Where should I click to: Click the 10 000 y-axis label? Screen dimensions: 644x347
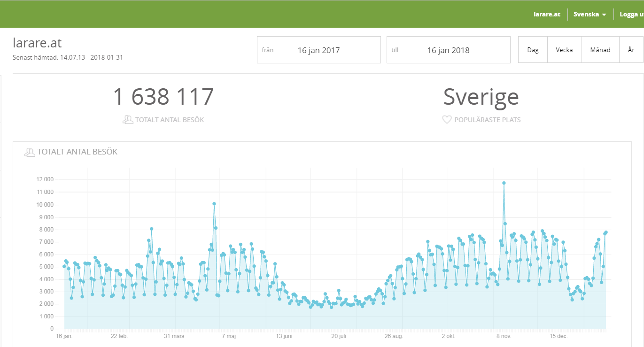pos(45,205)
